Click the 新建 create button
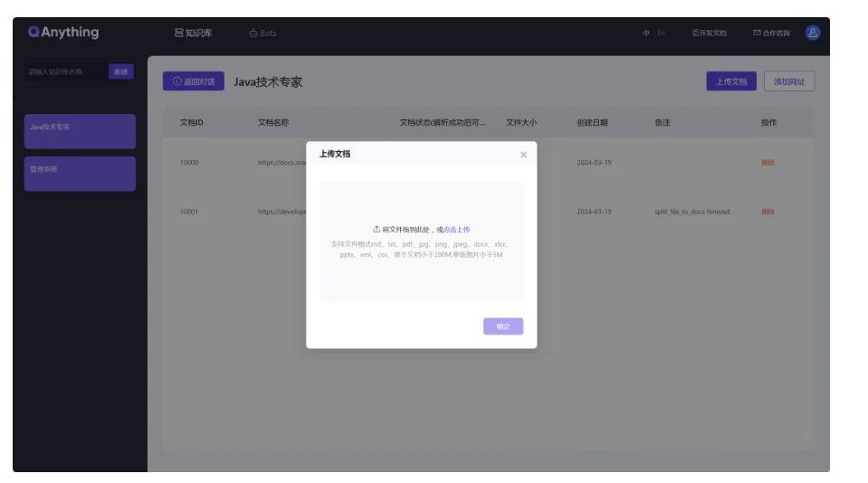868x483 pixels. [x=120, y=71]
